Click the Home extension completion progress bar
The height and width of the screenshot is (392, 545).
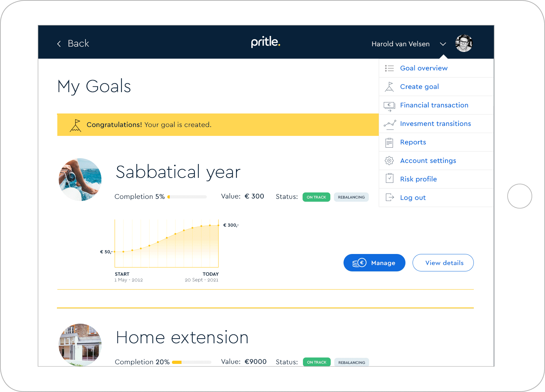(x=192, y=362)
